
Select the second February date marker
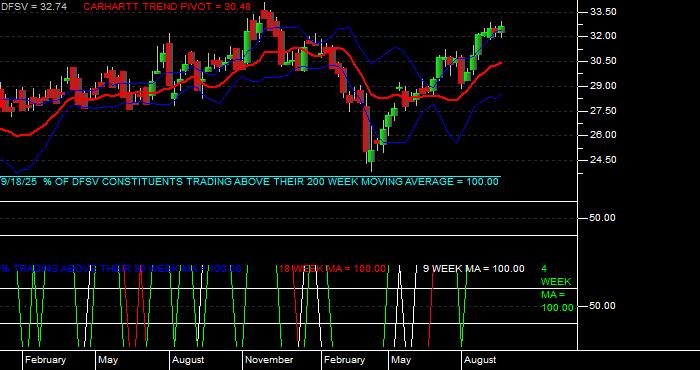coord(344,360)
